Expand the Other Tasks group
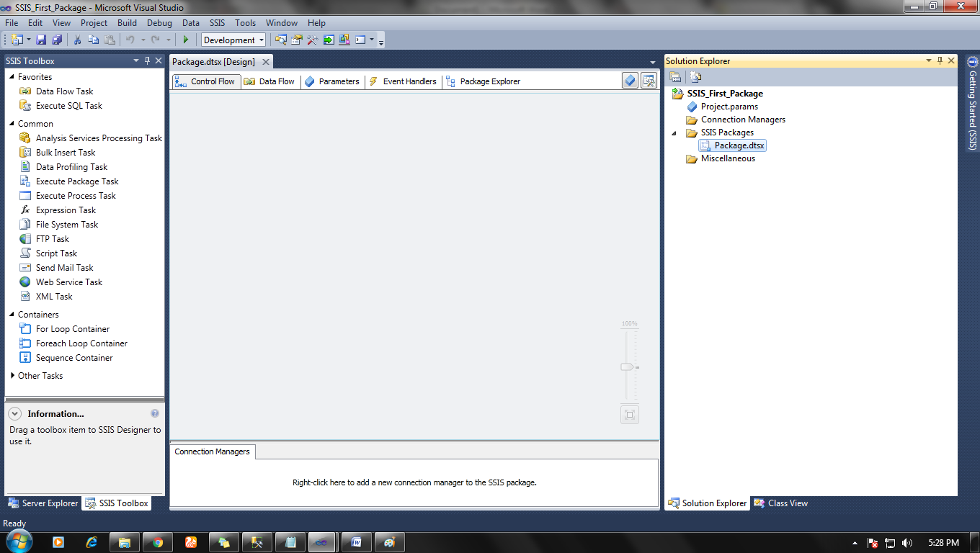This screenshot has width=980, height=553. [12, 376]
